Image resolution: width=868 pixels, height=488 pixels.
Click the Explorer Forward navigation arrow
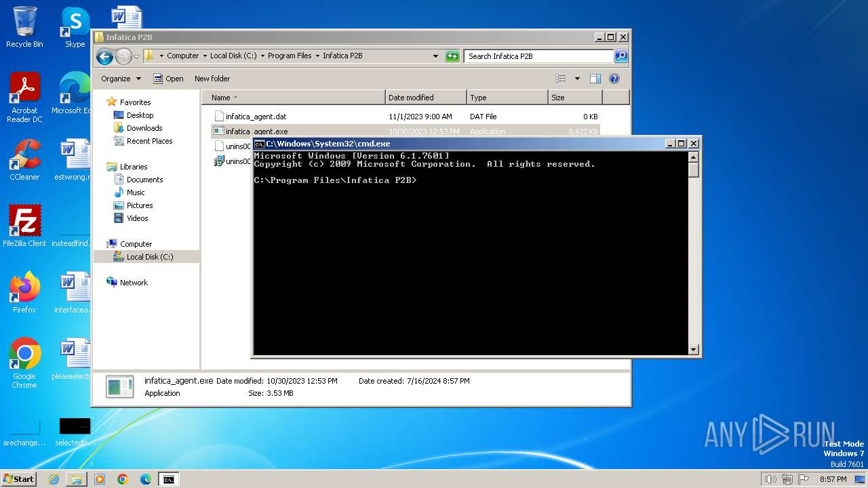coord(123,56)
